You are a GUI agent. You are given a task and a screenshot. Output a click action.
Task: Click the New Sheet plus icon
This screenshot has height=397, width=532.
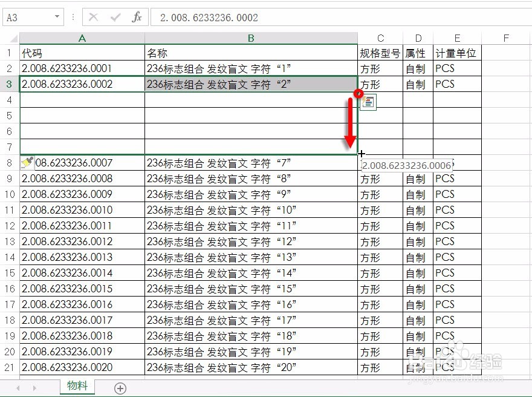pos(120,387)
